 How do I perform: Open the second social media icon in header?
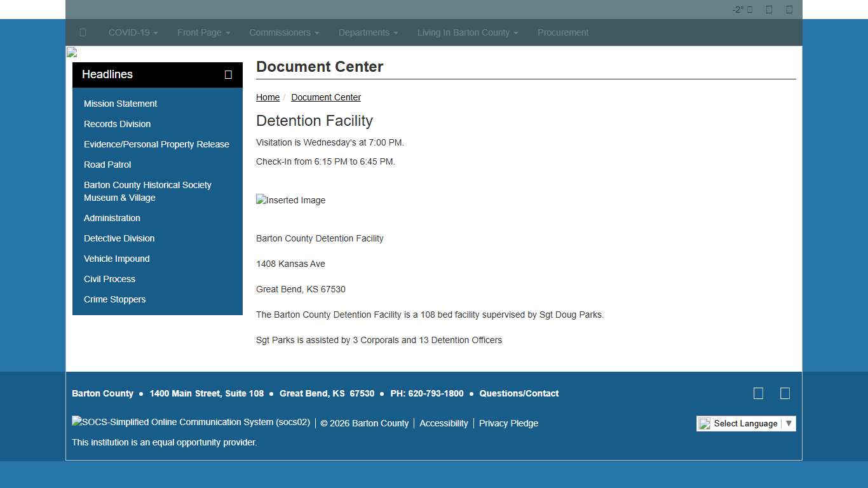click(x=789, y=10)
